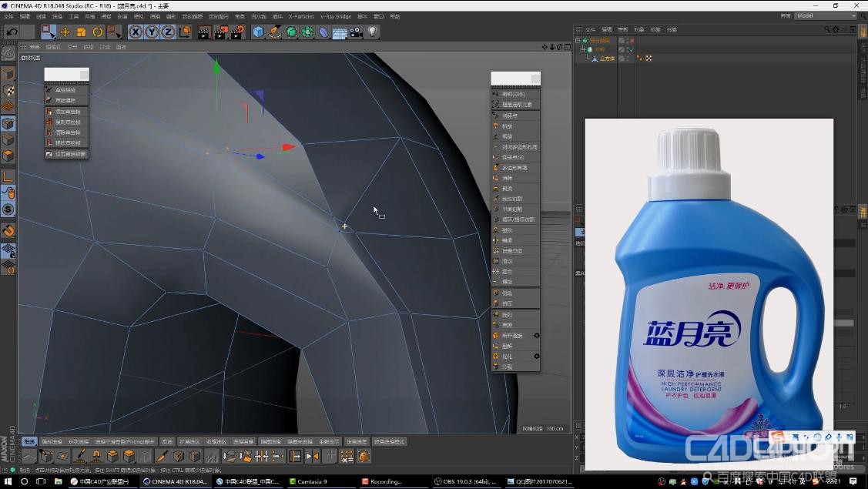This screenshot has height=489, width=868.
Task: Select the Scale tool
Action: (x=82, y=32)
